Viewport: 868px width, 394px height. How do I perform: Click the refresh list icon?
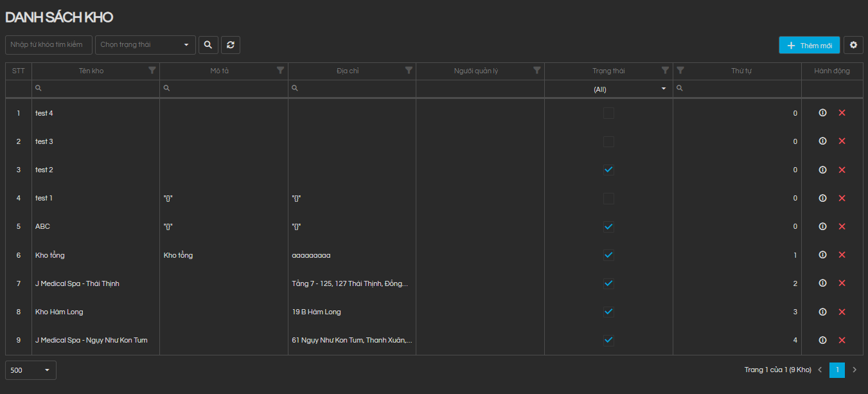pyautogui.click(x=230, y=45)
